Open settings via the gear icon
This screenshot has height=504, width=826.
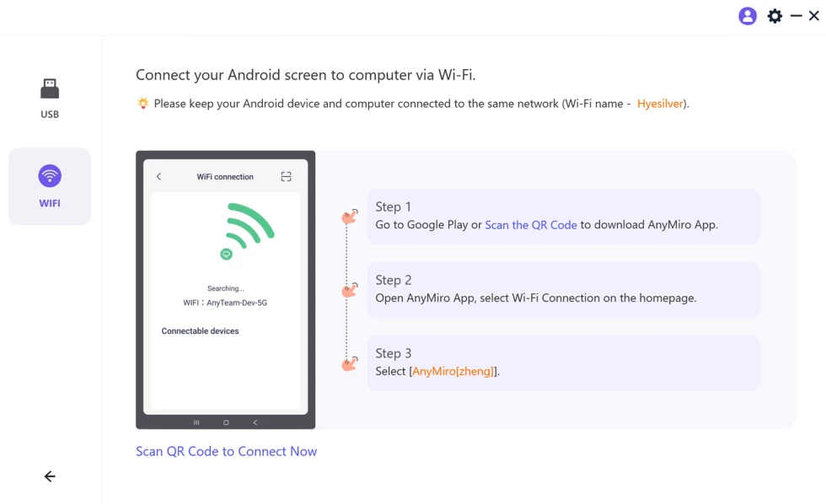775,16
